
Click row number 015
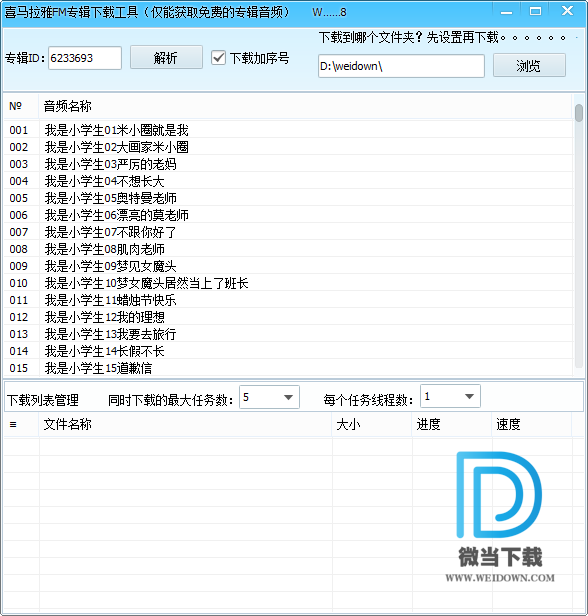[18, 368]
